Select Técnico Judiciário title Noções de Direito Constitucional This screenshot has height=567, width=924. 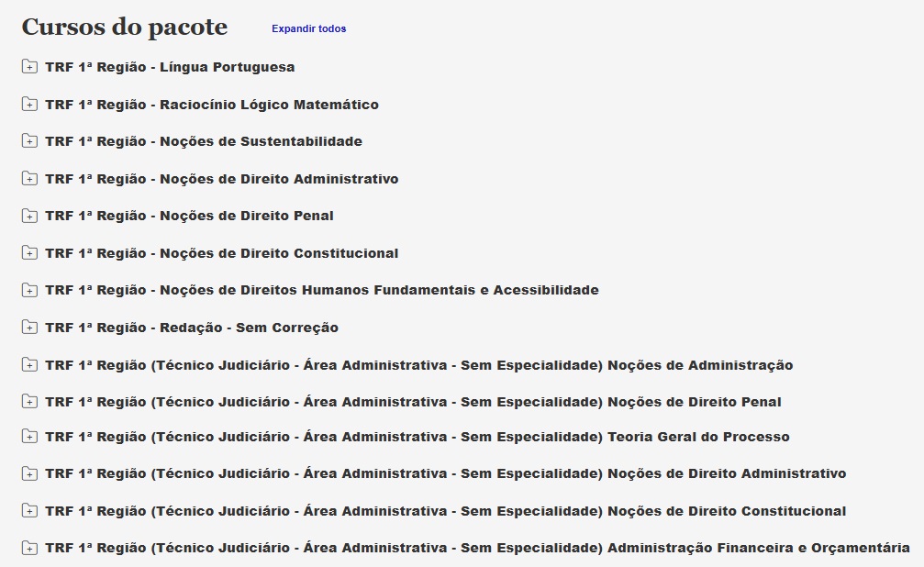446,512
